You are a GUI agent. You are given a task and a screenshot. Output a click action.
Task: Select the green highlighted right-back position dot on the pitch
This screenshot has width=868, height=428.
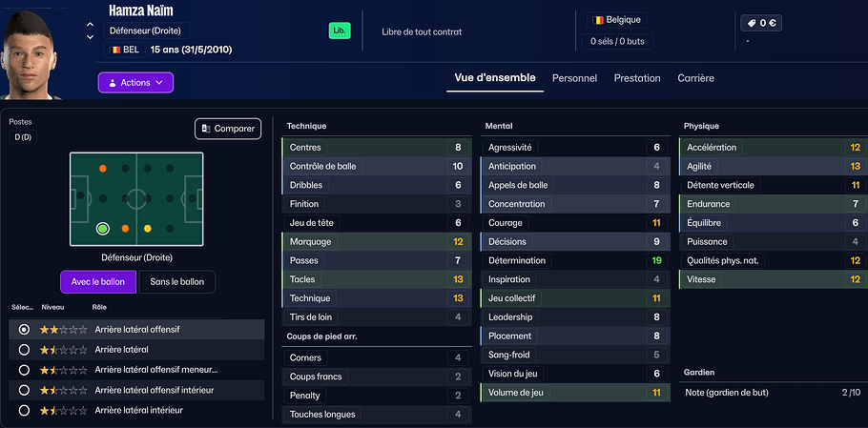tap(102, 229)
